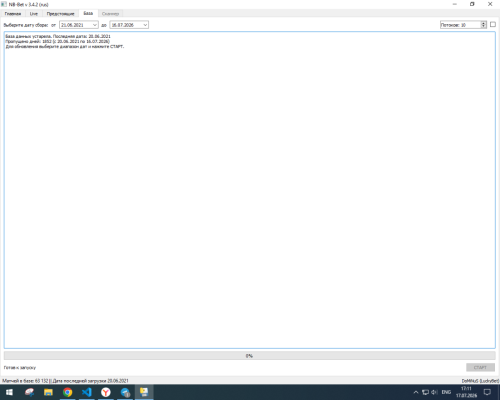500x400 pixels.
Task: Click the 'Для обновления выберите диапазон' log line
Action: pyautogui.click(x=65, y=47)
